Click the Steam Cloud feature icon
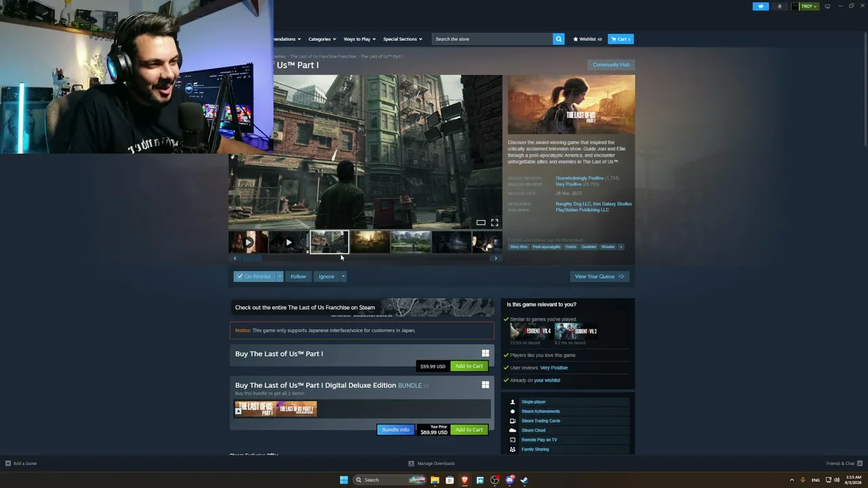Image resolution: width=868 pixels, height=488 pixels. [513, 430]
